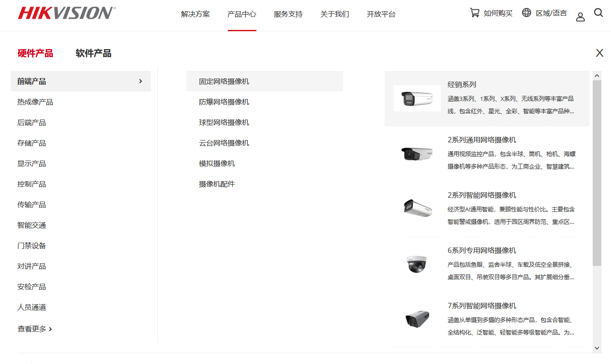Click description starting 产品包括鱼眼
The image size is (611, 364).
[511, 271]
